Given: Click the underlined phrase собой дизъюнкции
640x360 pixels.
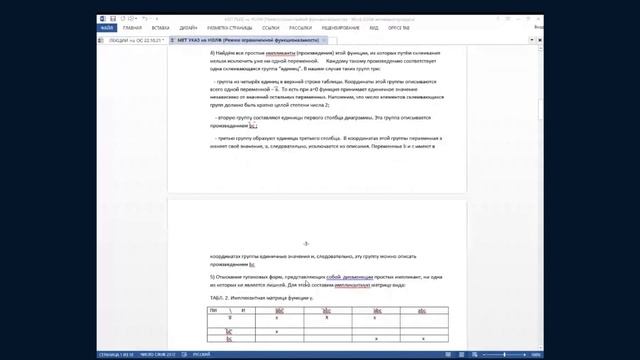Looking at the screenshot, I should tap(349, 277).
